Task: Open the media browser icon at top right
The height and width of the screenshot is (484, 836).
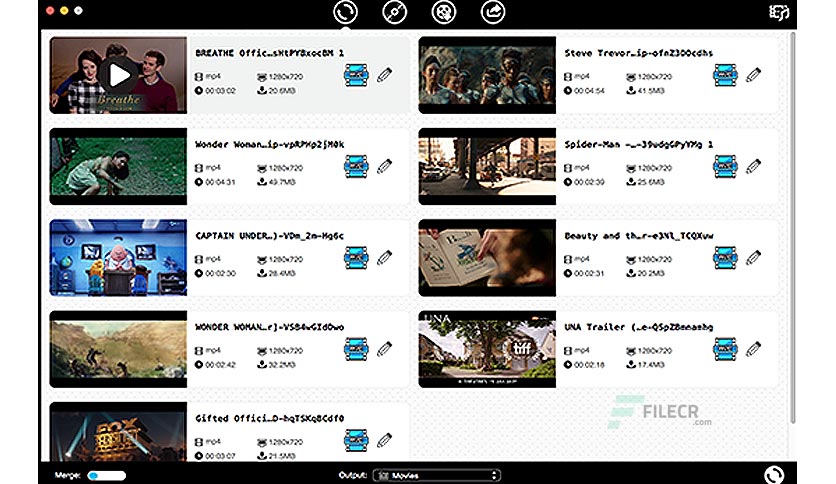Action: (779, 12)
